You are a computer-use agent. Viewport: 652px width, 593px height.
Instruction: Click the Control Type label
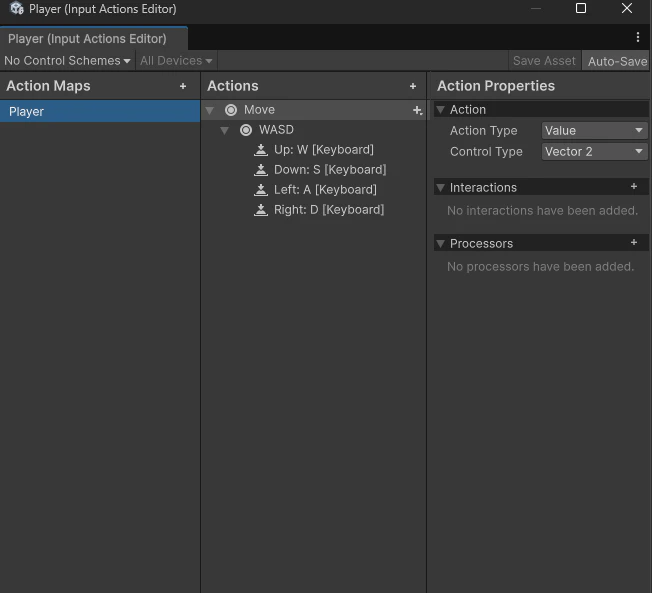[x=486, y=151]
